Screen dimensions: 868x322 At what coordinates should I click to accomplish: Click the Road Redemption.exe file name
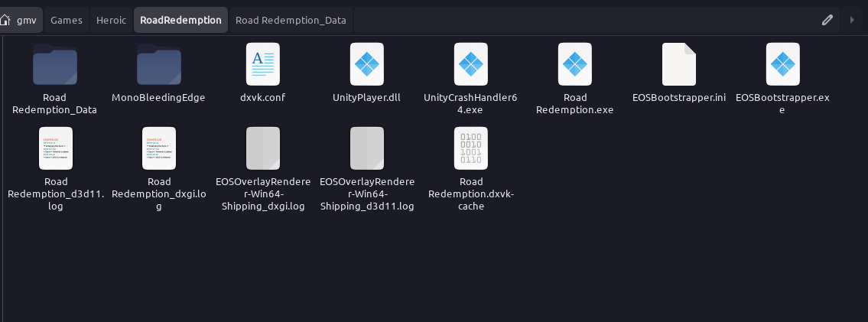tap(574, 103)
